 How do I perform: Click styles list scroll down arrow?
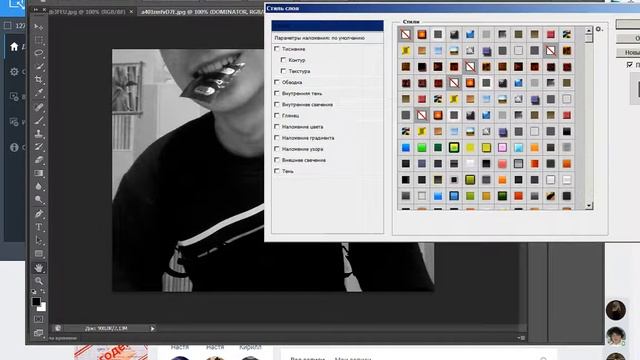pos(589,206)
